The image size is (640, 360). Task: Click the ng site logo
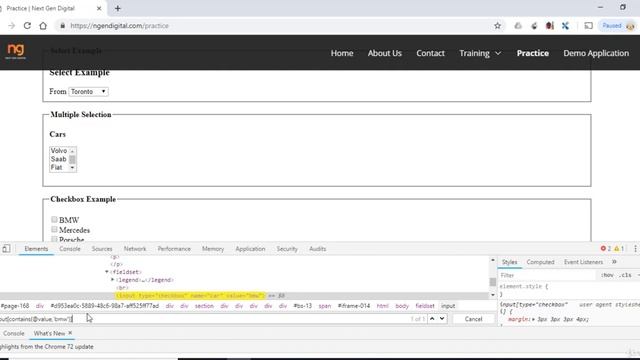tap(16, 52)
